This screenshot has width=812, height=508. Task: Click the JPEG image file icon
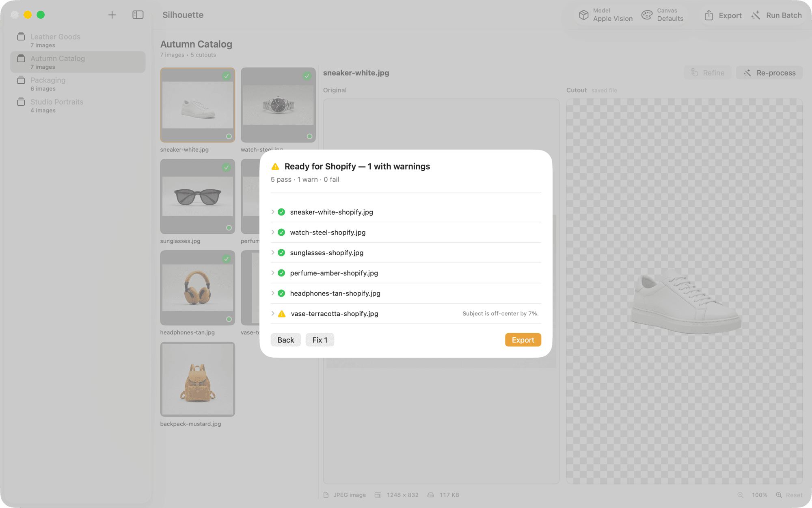[x=326, y=495]
